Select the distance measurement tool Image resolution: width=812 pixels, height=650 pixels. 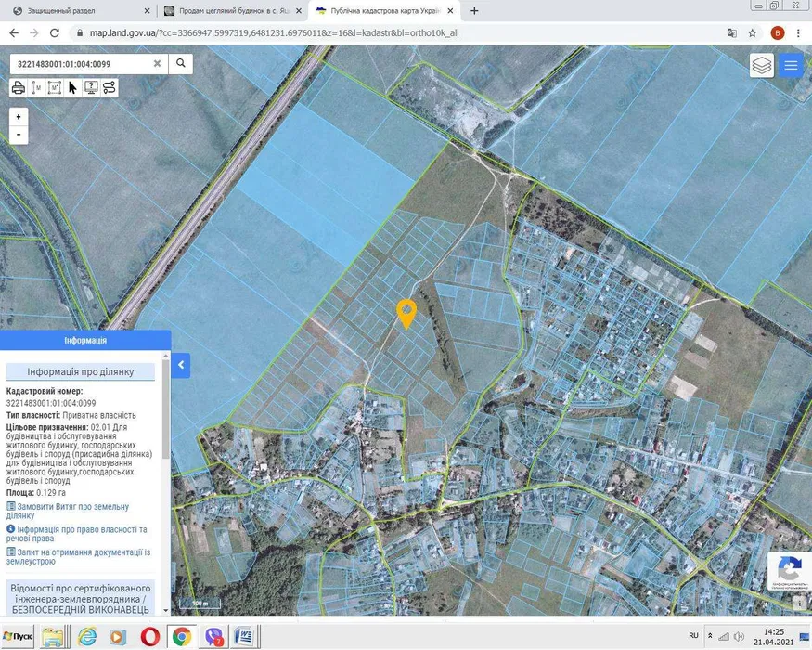(x=36, y=88)
